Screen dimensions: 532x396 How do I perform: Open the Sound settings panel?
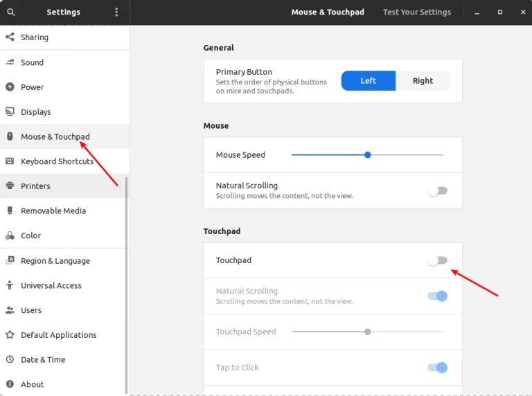tap(64, 62)
